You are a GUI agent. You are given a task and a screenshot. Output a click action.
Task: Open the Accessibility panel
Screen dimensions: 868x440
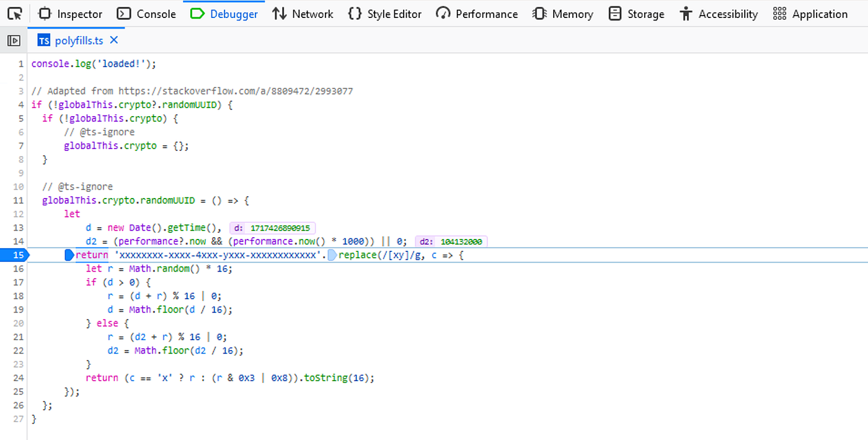coord(718,13)
